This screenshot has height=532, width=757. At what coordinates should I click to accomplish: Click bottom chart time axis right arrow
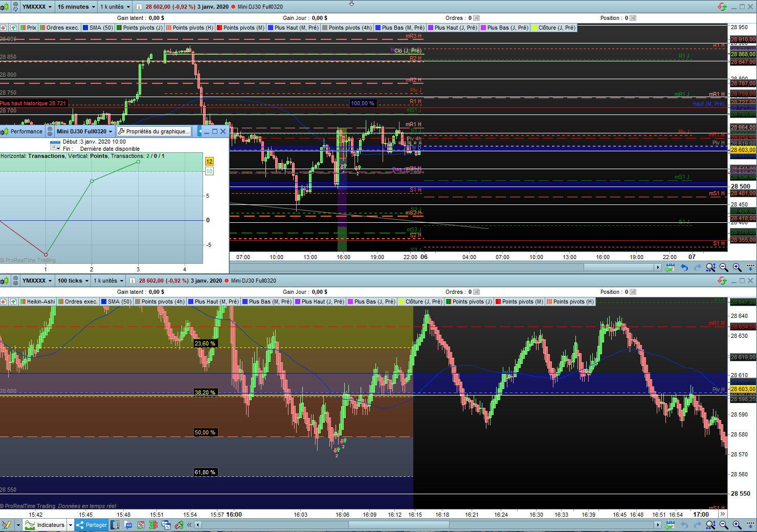click(723, 514)
